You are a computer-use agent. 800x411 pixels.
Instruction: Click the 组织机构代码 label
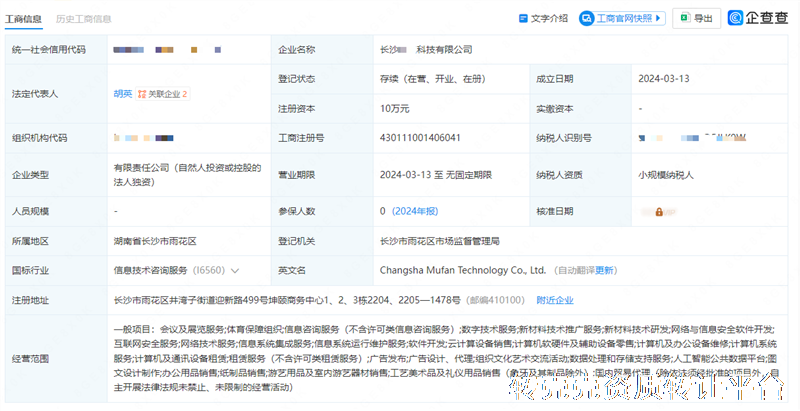pyautogui.click(x=39, y=138)
